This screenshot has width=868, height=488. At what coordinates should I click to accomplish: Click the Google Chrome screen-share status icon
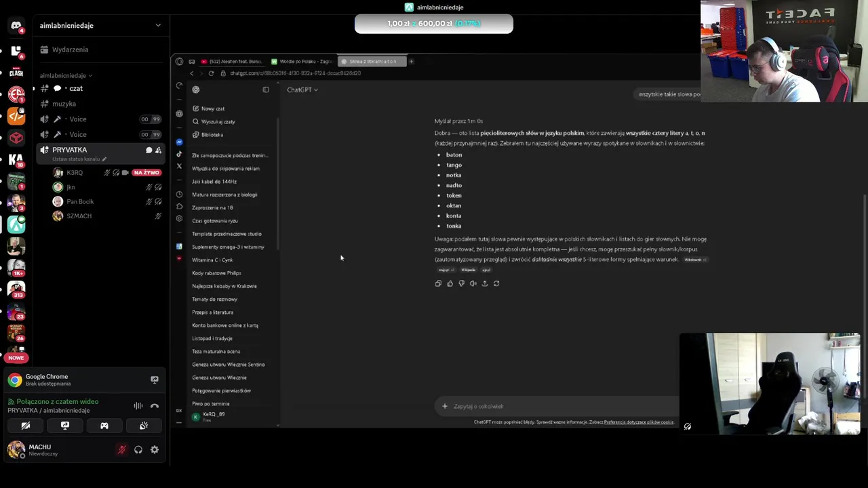pyautogui.click(x=155, y=380)
